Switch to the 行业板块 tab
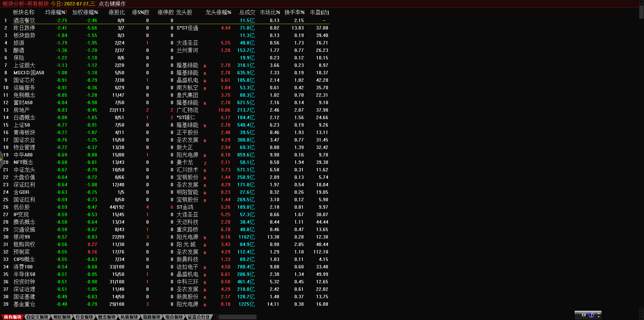 tap(84, 317)
